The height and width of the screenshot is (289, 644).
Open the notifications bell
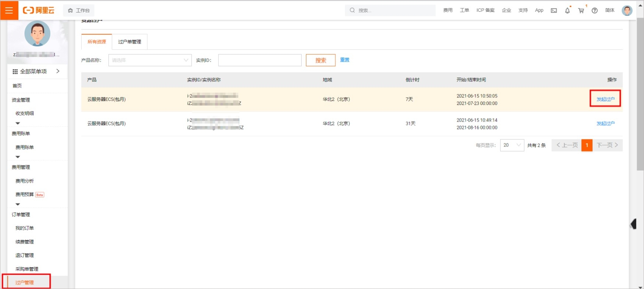[x=567, y=11]
